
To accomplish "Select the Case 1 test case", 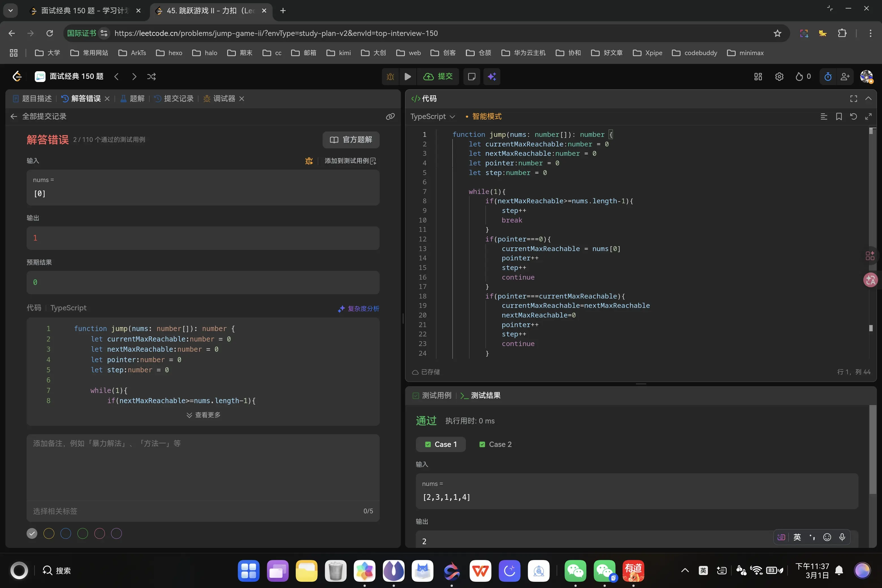I will click(x=441, y=444).
